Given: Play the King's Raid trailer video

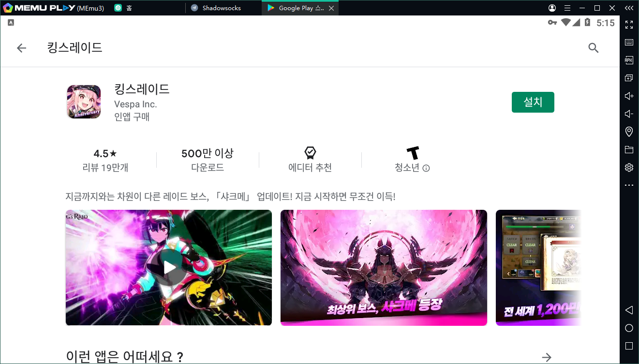Looking at the screenshot, I should pos(169,267).
